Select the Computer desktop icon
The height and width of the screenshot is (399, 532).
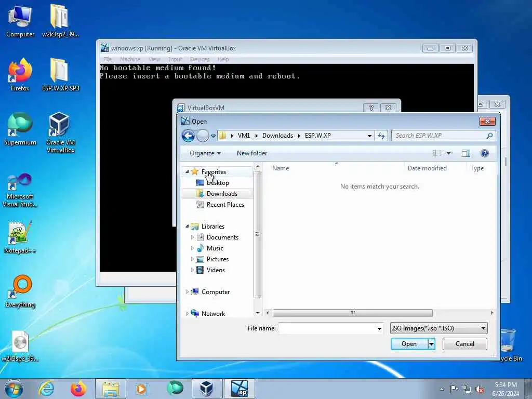click(20, 20)
